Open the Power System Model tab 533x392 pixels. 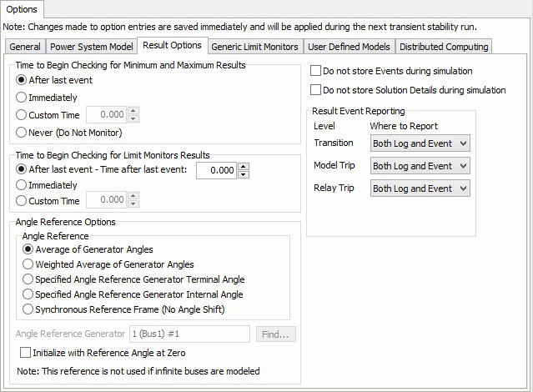(90, 47)
